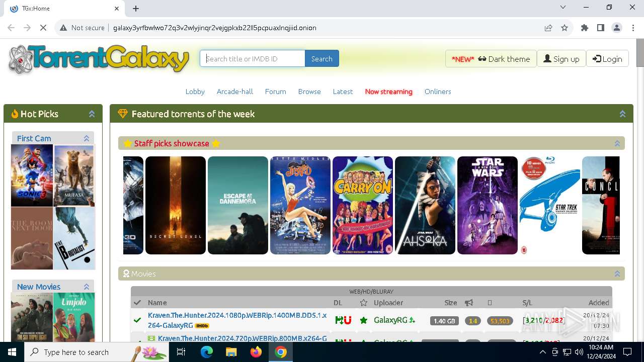
Task: Open the Ahsoka poster in showcase
Action: pos(425,205)
